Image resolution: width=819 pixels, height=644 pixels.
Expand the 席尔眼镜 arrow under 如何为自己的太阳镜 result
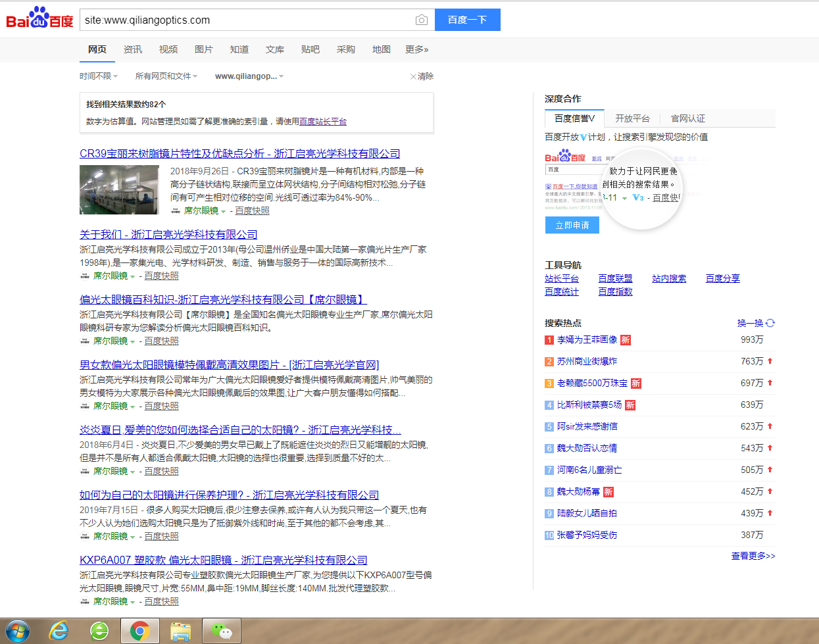pyautogui.click(x=132, y=537)
